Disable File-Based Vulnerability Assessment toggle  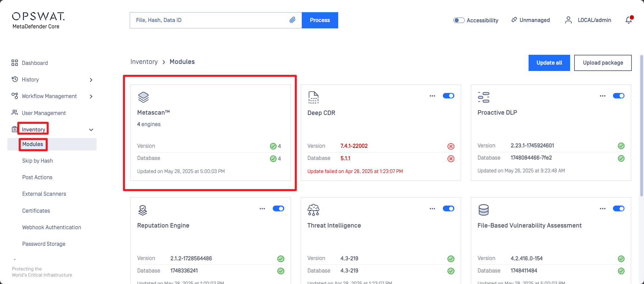tap(618, 208)
